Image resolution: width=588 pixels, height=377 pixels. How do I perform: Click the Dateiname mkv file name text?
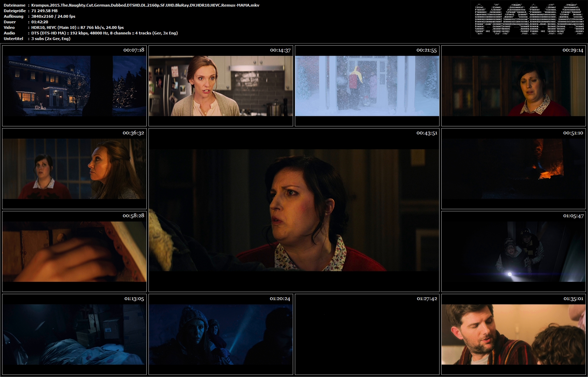pos(145,5)
